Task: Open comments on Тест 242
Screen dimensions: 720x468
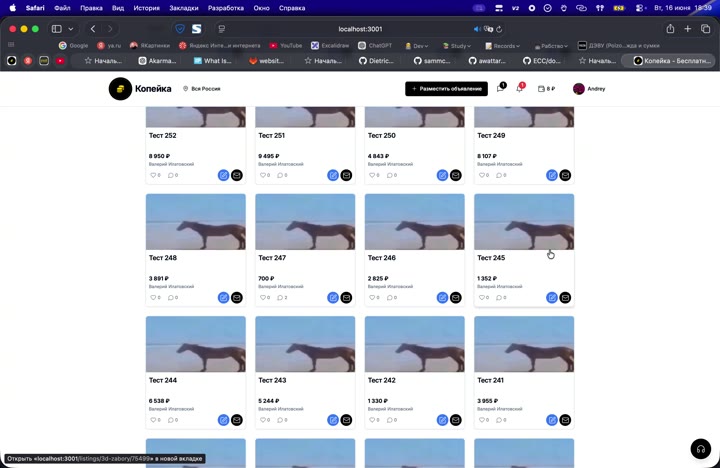Action: 391,420
